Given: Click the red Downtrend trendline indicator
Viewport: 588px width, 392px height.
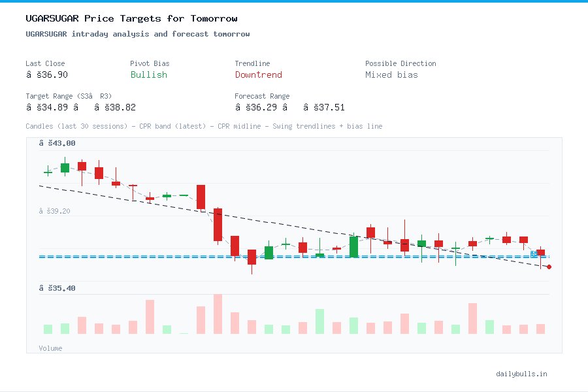Looking at the screenshot, I should [258, 75].
